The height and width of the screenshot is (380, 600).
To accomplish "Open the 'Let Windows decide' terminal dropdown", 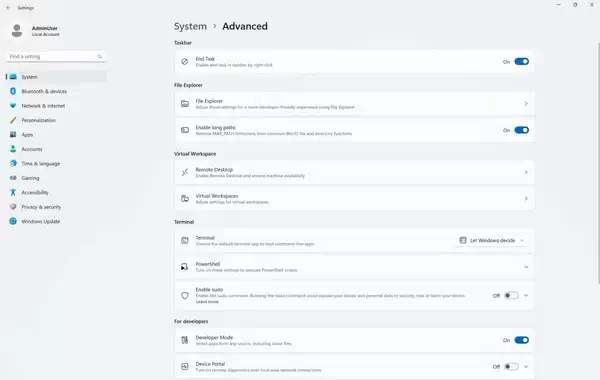I will tap(492, 240).
